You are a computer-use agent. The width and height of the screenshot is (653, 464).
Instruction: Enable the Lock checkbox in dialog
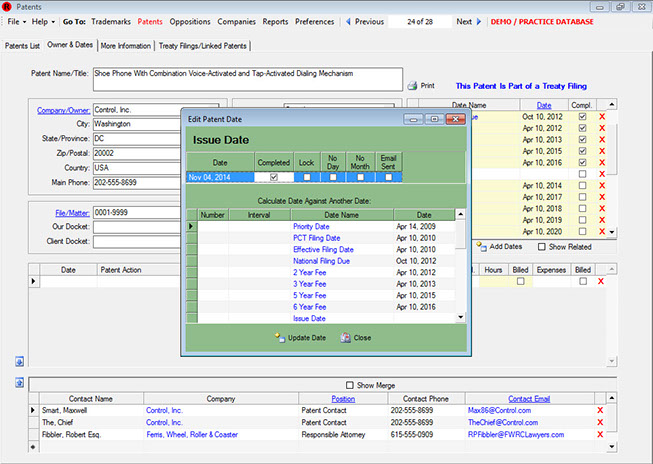(x=307, y=177)
